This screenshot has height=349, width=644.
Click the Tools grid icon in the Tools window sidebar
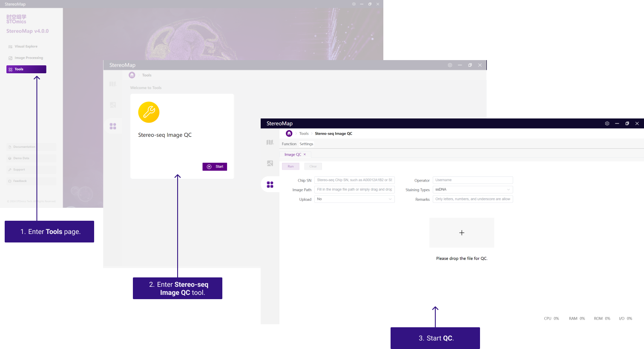pos(113,126)
